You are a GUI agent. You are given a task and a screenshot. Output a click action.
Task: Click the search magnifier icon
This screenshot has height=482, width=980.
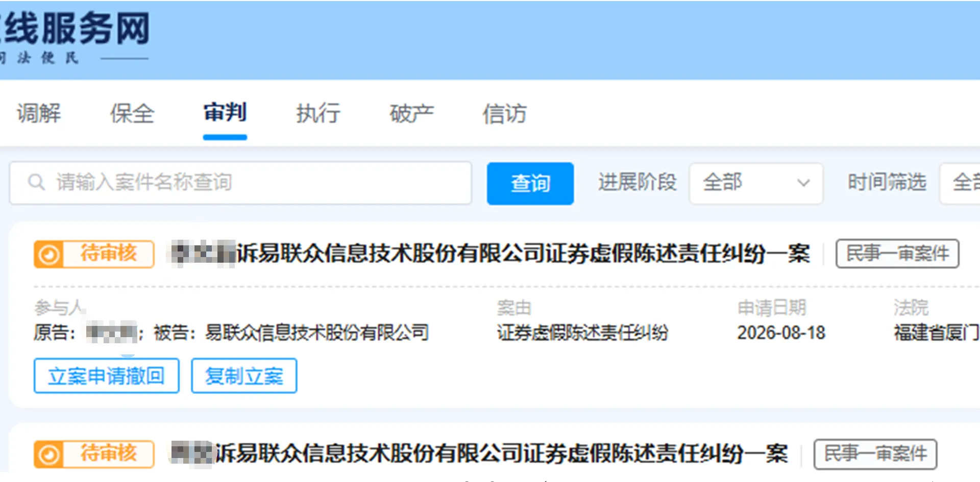36,182
